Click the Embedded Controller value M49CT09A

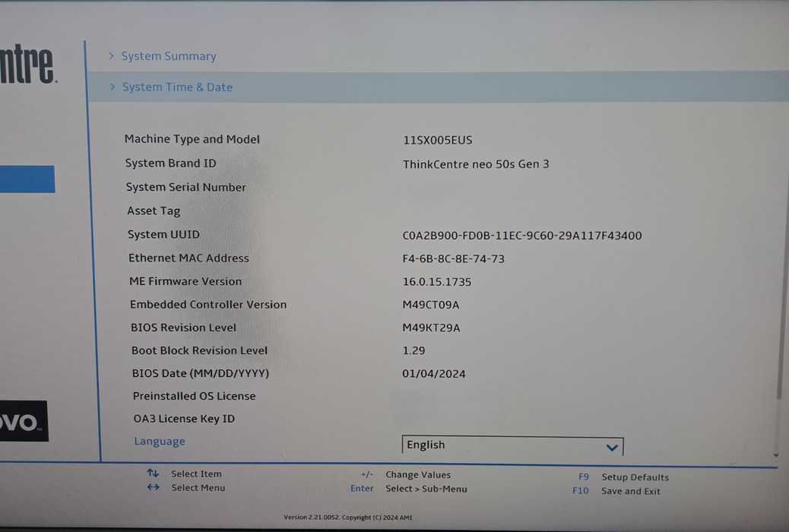(431, 305)
